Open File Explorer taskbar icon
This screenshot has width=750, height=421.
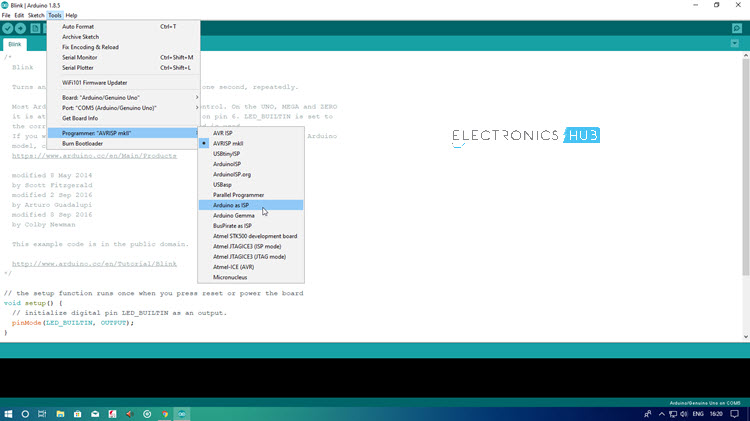(x=60, y=414)
